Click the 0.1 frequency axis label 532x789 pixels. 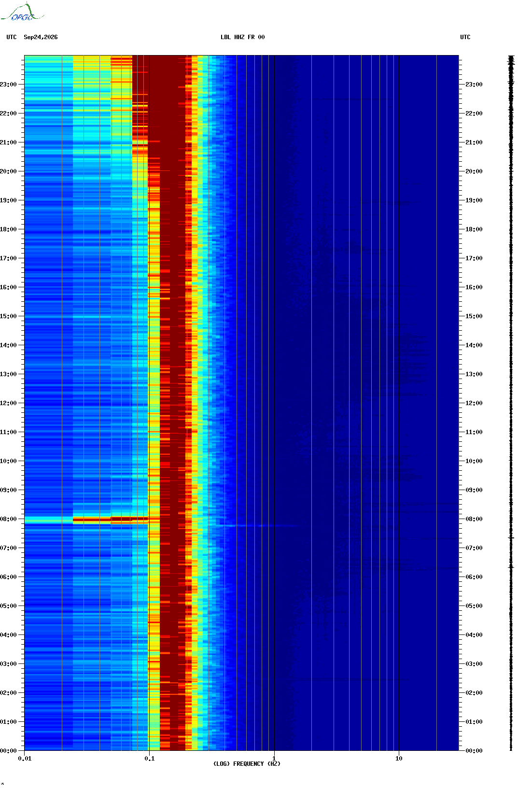pos(150,759)
